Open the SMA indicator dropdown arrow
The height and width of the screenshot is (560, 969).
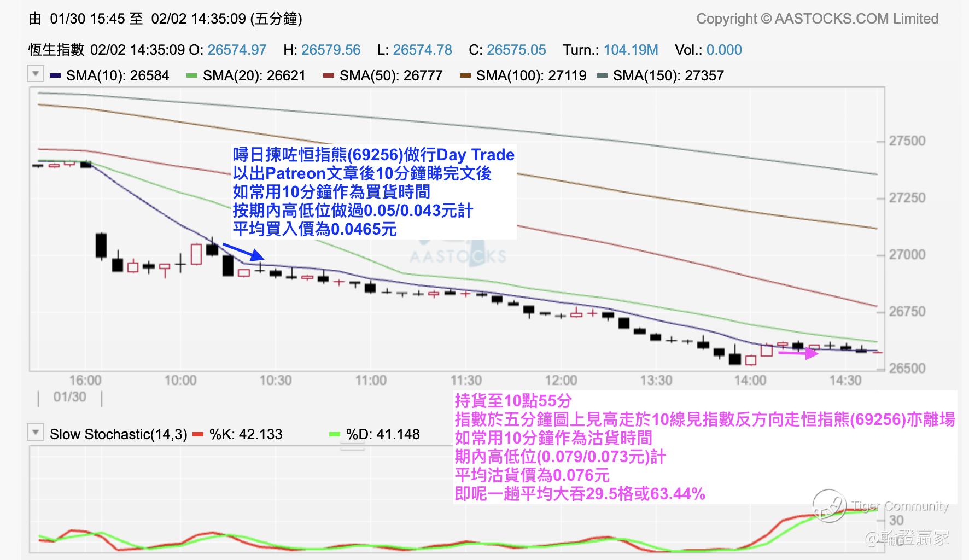tap(36, 73)
